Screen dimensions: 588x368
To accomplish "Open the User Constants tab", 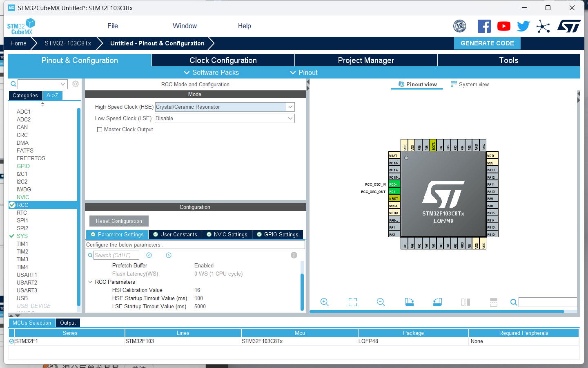I will [x=175, y=234].
